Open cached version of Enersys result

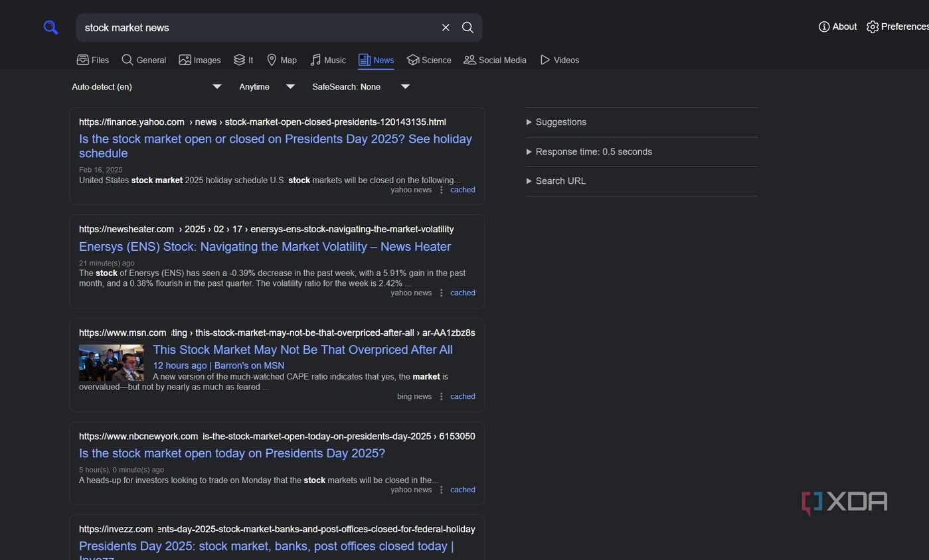pyautogui.click(x=463, y=293)
